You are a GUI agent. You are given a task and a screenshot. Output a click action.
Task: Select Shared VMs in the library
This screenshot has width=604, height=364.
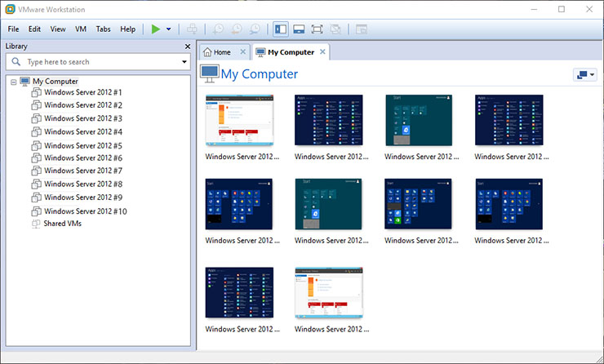pyautogui.click(x=63, y=223)
